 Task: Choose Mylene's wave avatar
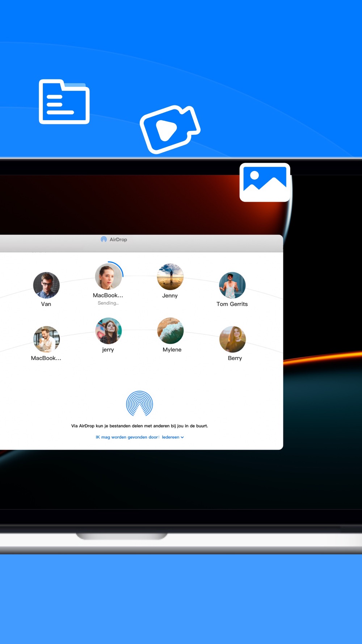(x=170, y=330)
